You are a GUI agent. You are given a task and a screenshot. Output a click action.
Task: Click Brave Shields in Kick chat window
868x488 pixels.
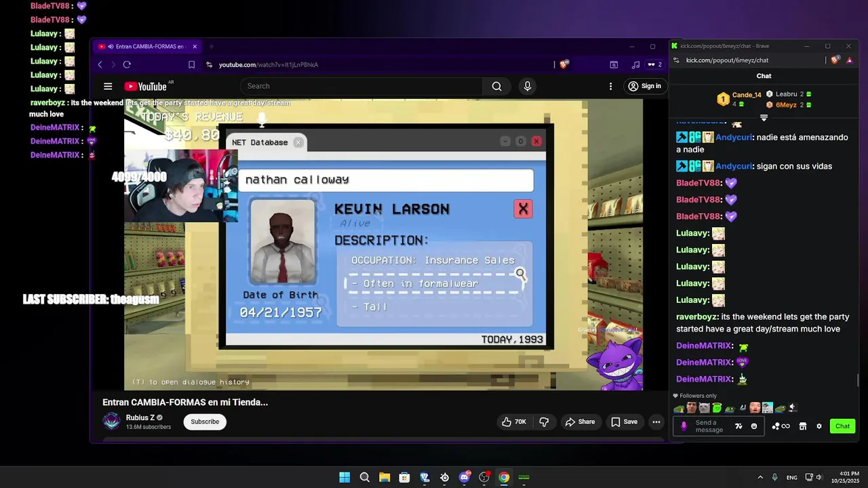coord(835,60)
